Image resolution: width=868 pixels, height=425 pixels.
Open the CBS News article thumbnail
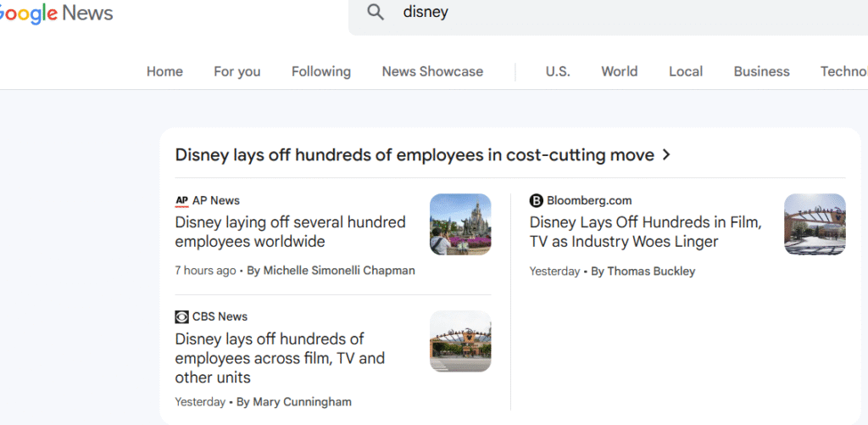460,341
